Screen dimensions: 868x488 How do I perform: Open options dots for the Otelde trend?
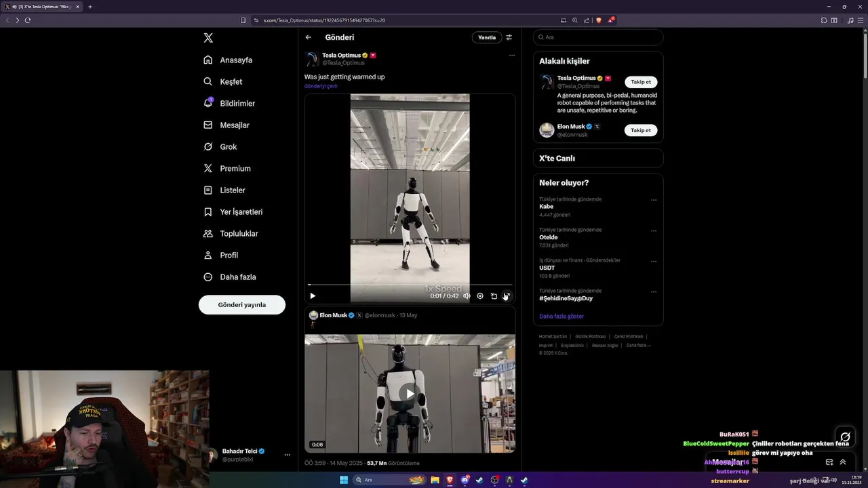654,230
